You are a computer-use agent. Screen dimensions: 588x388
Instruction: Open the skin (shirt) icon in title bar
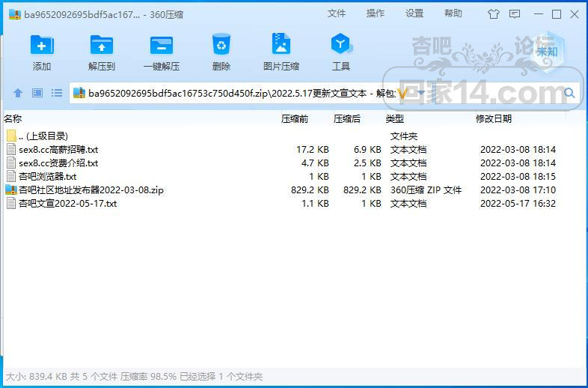(x=494, y=14)
